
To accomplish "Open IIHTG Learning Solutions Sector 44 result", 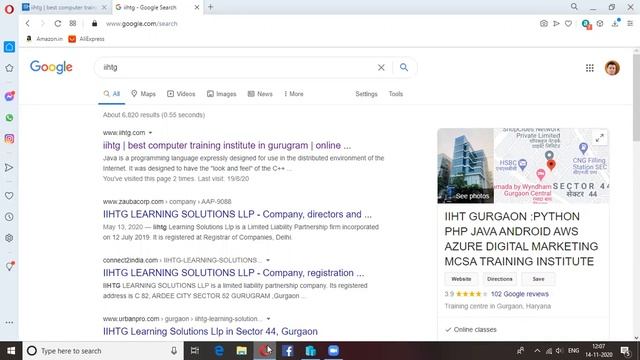I will click(210, 331).
